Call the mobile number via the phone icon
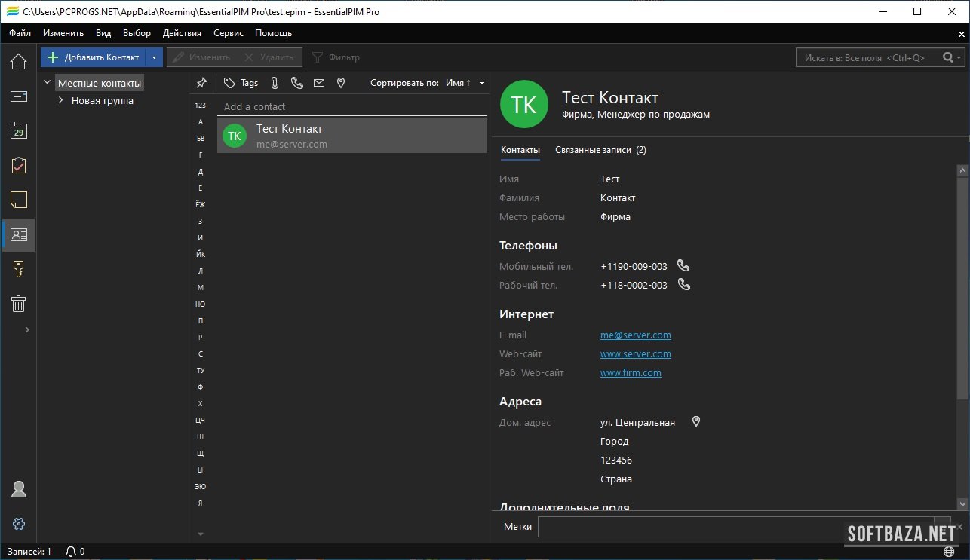 coord(683,266)
